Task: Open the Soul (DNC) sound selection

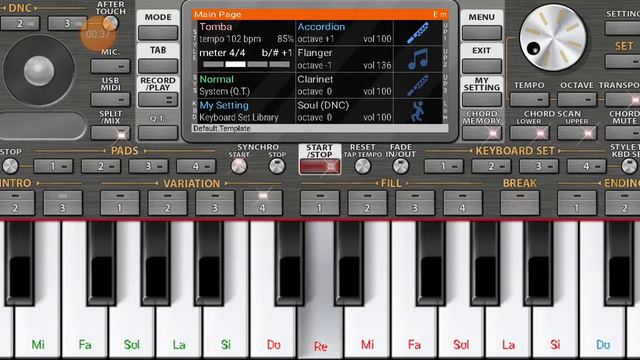Action: point(344,111)
